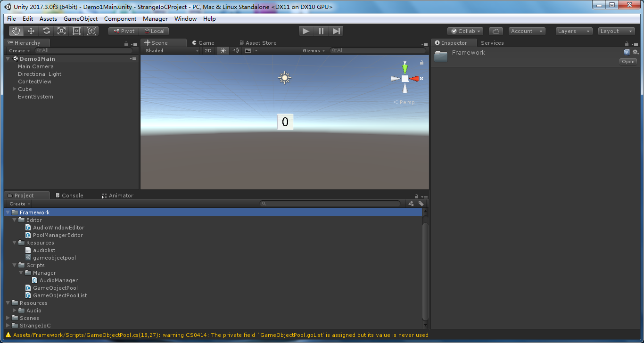Switch to the Asset Store tab
The width and height of the screenshot is (644, 343).
(258, 43)
